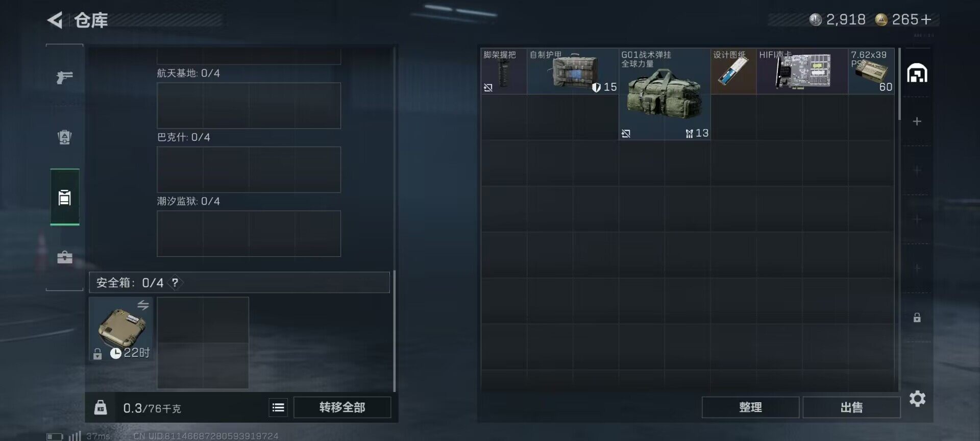Click the locked storage slot padlock
The height and width of the screenshot is (441, 980).
tap(917, 317)
